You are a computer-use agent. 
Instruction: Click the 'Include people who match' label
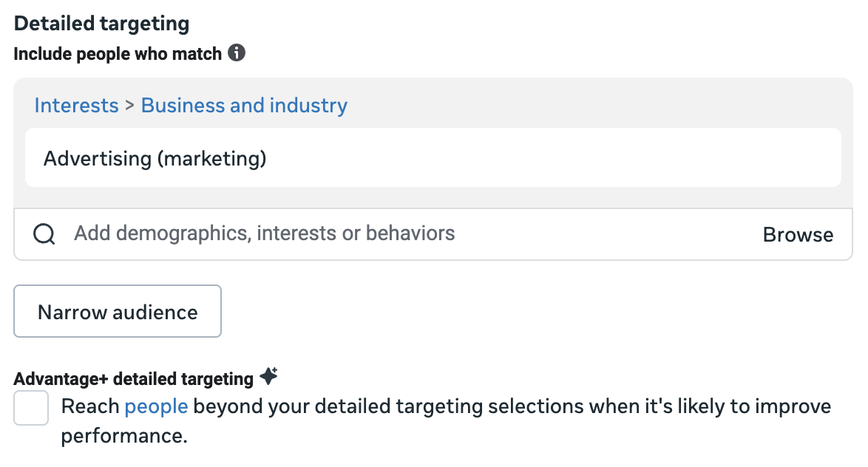coord(118,54)
